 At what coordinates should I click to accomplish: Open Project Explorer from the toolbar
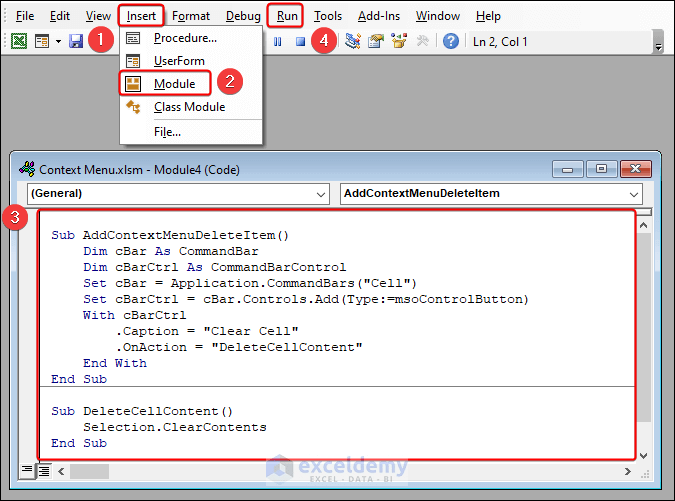pos(353,41)
